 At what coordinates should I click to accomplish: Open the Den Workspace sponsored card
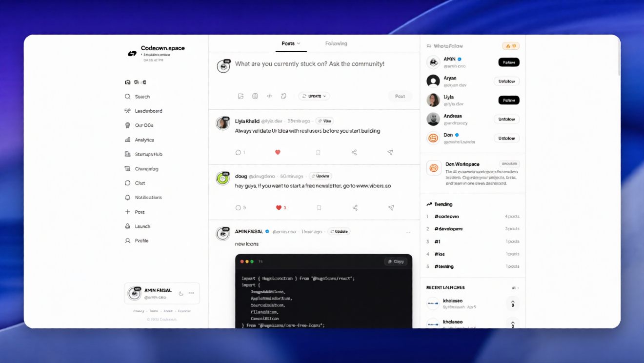473,174
